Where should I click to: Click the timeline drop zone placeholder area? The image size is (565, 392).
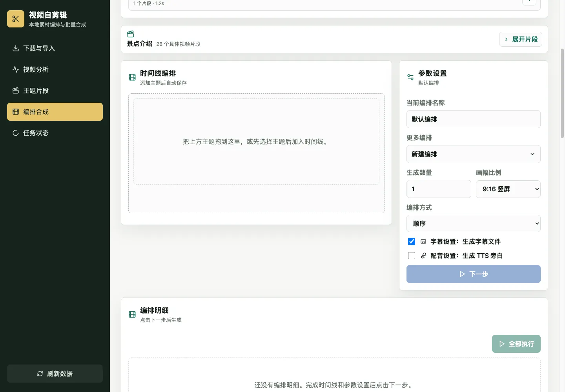coord(256,142)
